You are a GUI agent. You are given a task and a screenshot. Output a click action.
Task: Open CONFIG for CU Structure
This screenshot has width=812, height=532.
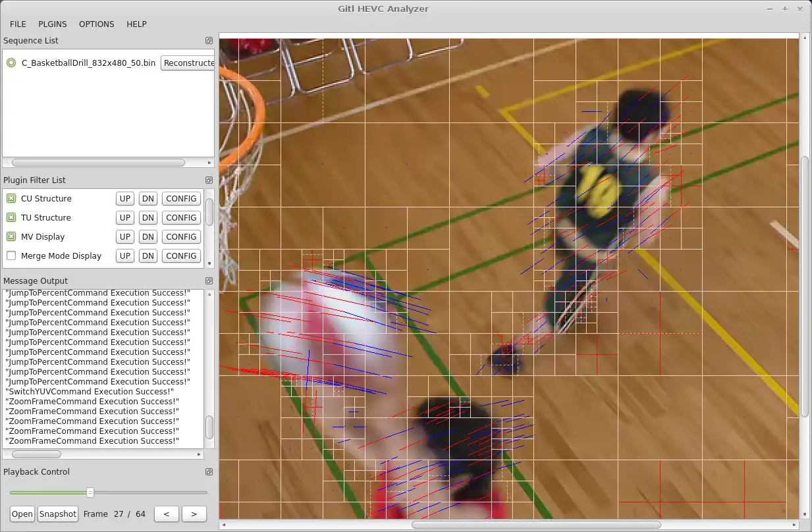coord(181,199)
